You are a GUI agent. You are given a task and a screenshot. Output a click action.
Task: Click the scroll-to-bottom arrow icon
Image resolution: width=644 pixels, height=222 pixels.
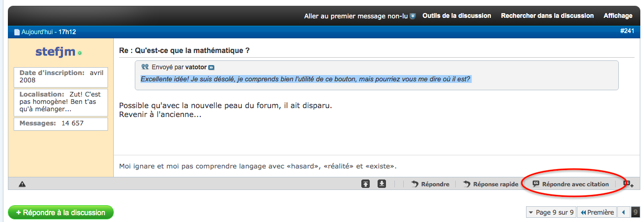point(382,184)
